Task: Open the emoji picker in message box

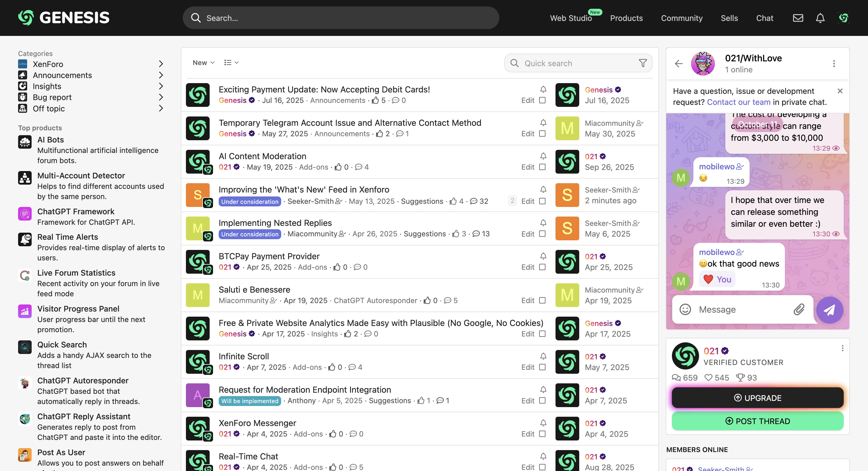Action: tap(685, 310)
